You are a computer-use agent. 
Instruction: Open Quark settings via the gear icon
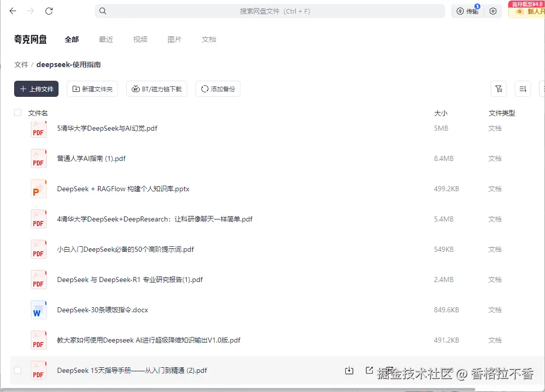(x=493, y=11)
